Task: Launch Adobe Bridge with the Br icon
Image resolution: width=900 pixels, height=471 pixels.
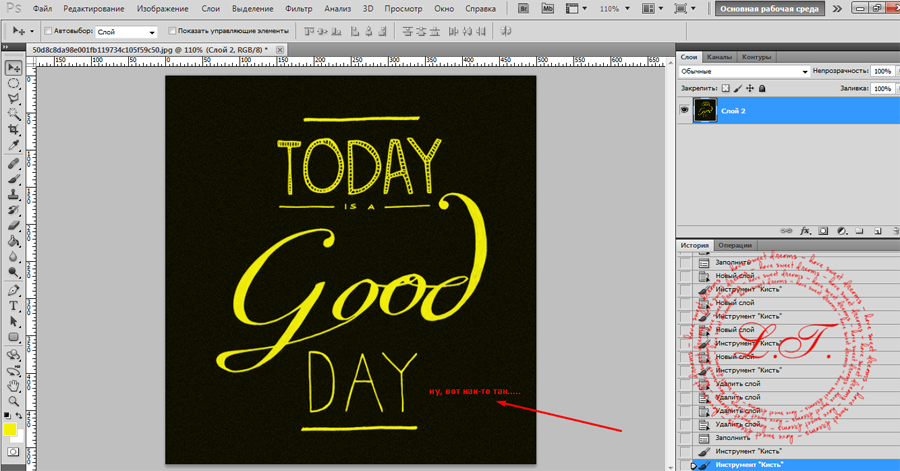Action: pyautogui.click(x=523, y=9)
